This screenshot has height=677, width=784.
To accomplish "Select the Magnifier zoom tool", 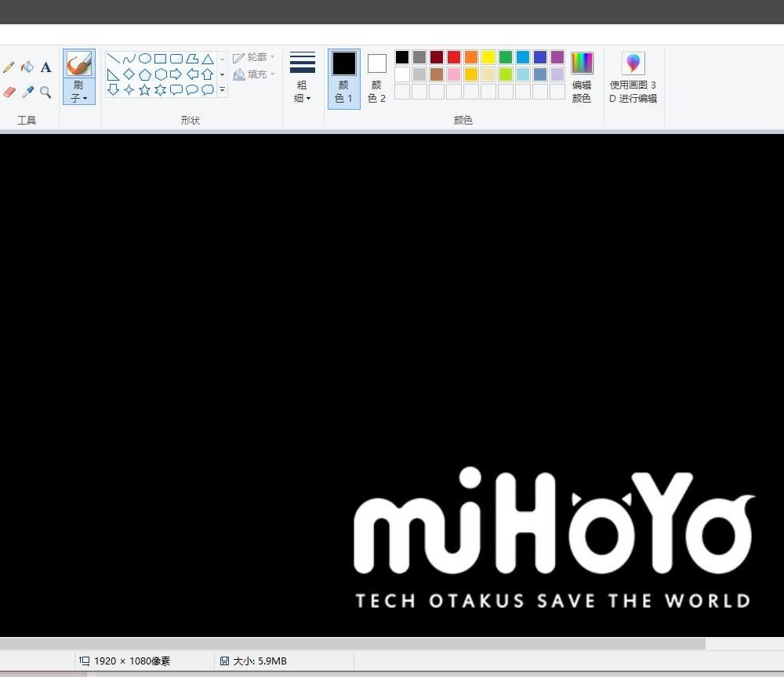I will (x=45, y=92).
